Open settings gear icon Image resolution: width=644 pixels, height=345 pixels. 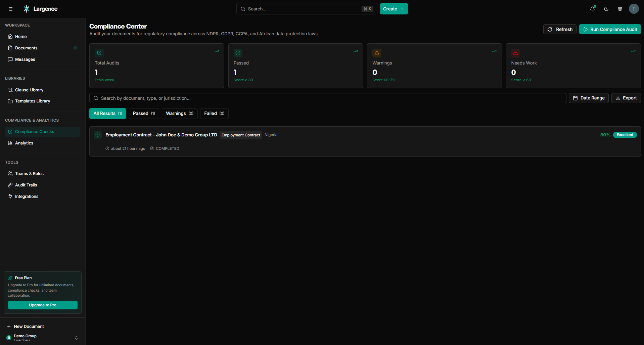pos(620,9)
